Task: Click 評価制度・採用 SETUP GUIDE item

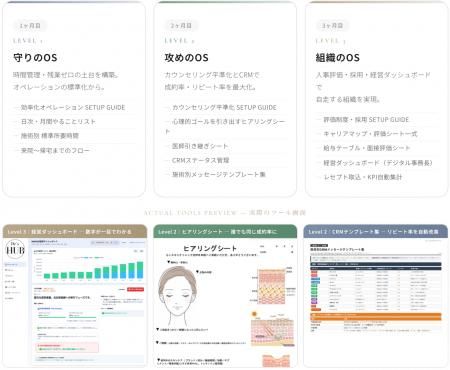Action: coord(366,119)
